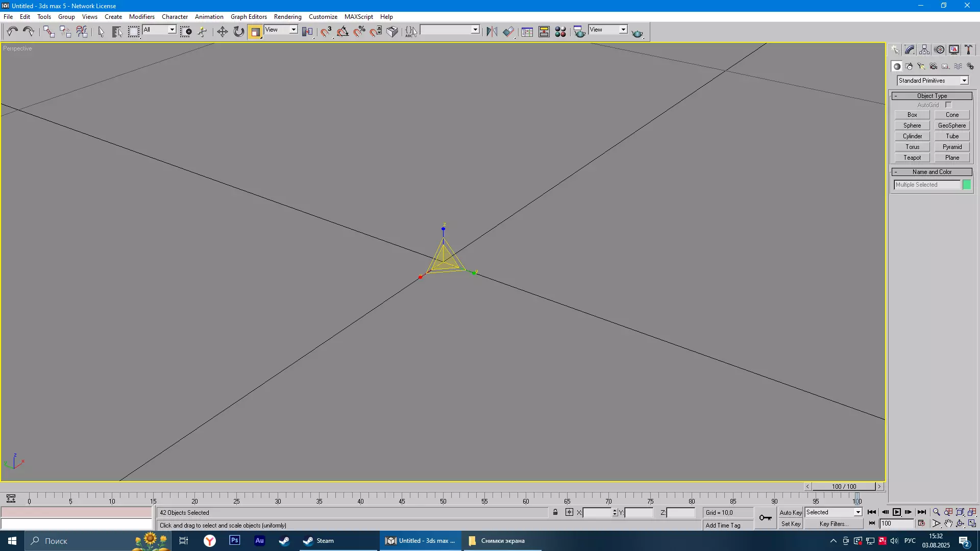Select the Rotate tool in toolbar
Viewport: 980px width, 551px height.
click(238, 32)
